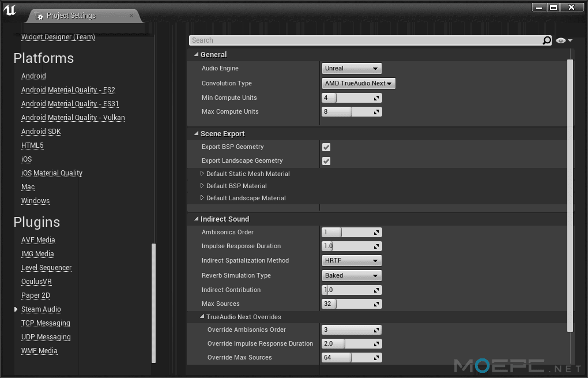
Task: Click the Max Compute Units spinner arrow icon
Action: click(376, 112)
